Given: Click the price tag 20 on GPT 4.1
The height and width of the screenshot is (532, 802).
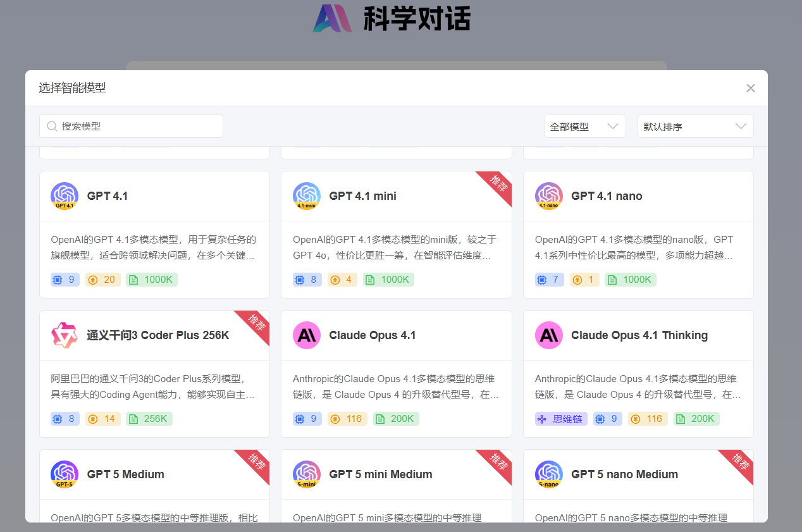Looking at the screenshot, I should tap(103, 280).
